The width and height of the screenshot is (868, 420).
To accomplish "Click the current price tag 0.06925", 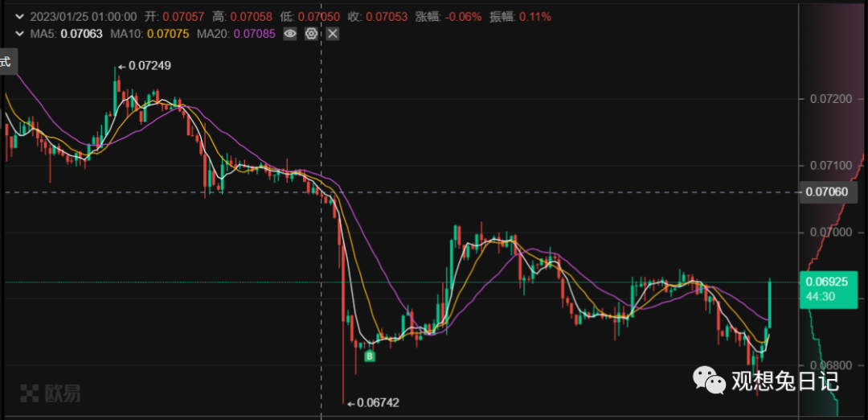I will [829, 290].
